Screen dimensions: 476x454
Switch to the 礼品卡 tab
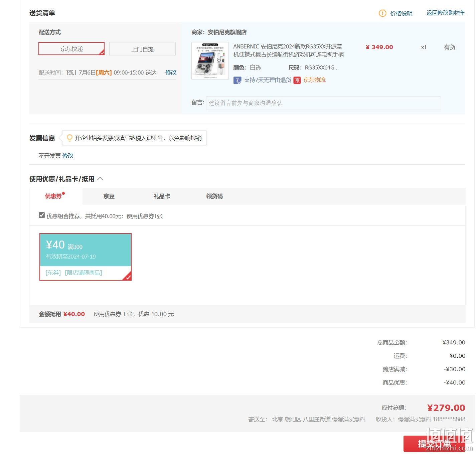[162, 196]
